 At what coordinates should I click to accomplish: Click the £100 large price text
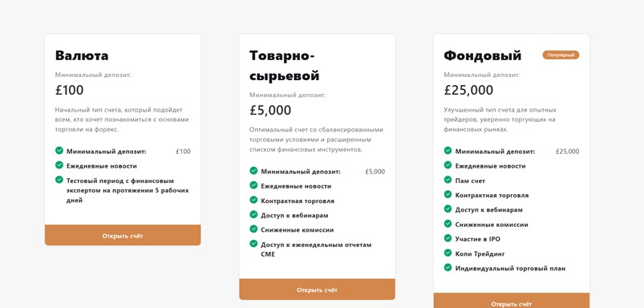pos(70,90)
